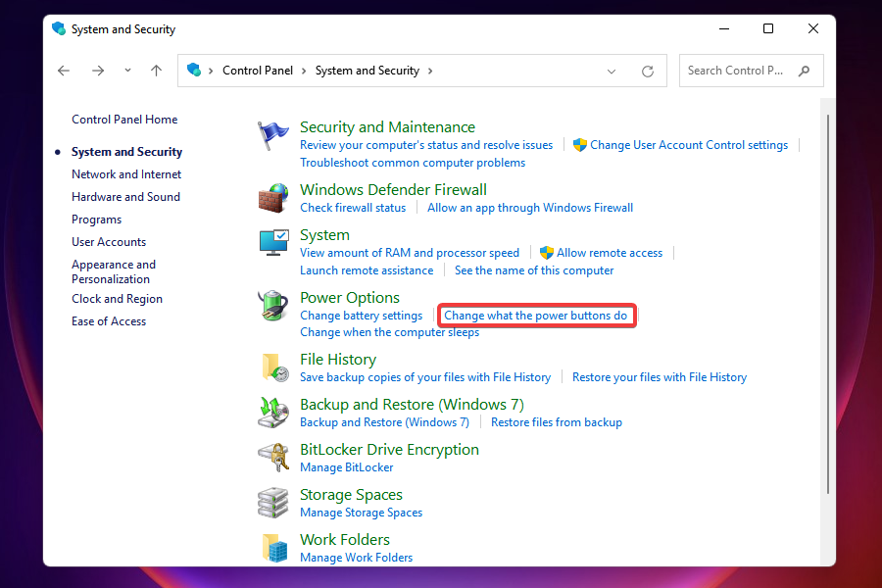This screenshot has width=882, height=588.
Task: Open the recent locations dropdown arrow
Action: pos(127,71)
